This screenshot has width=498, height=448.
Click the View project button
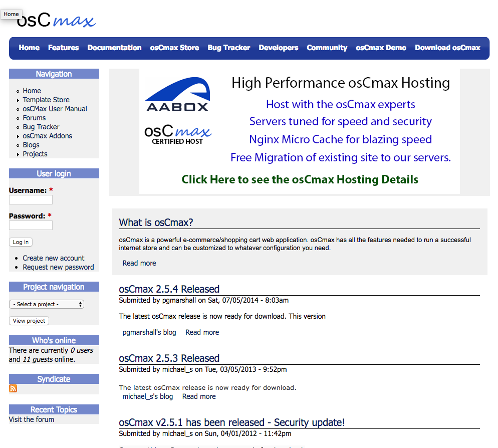pyautogui.click(x=29, y=321)
